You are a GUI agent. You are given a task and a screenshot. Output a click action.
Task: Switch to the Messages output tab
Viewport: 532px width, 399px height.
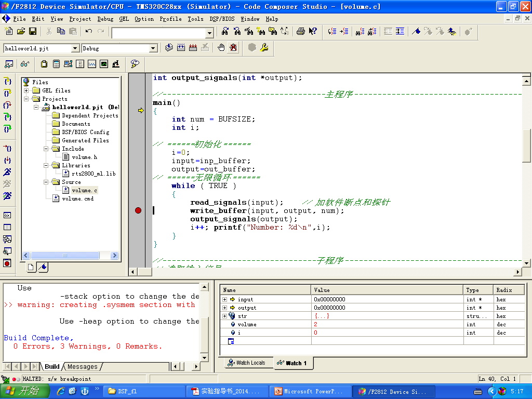83,367
